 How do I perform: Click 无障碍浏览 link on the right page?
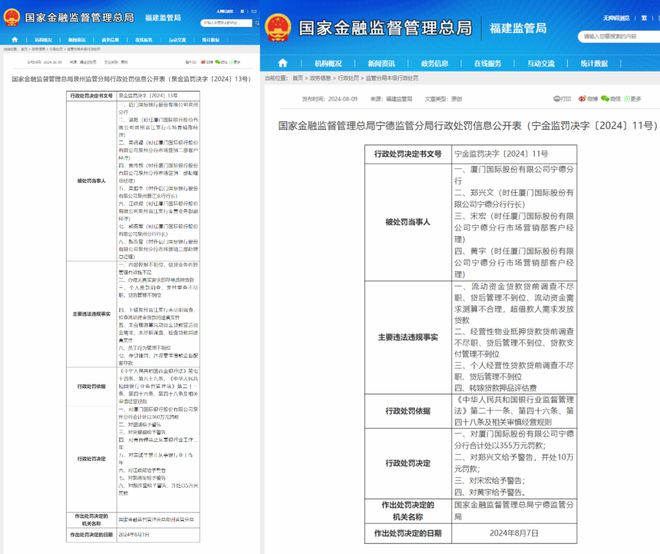pos(616,18)
